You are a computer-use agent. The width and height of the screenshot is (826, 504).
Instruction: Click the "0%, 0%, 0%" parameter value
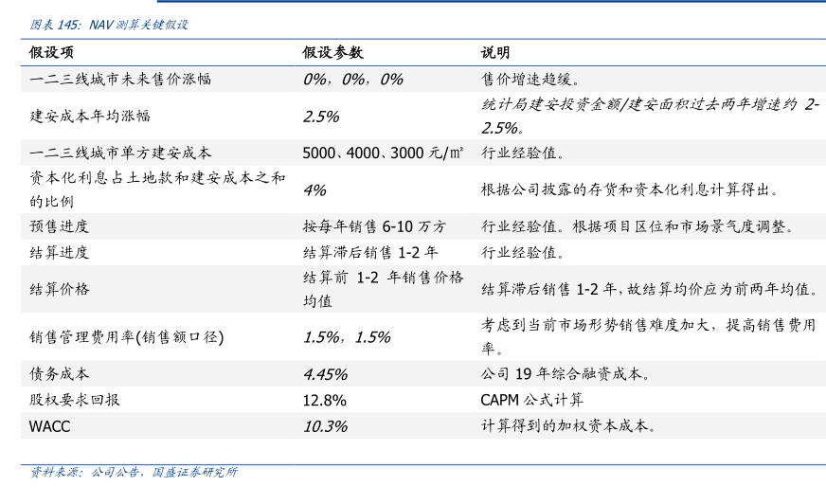pyautogui.click(x=352, y=80)
